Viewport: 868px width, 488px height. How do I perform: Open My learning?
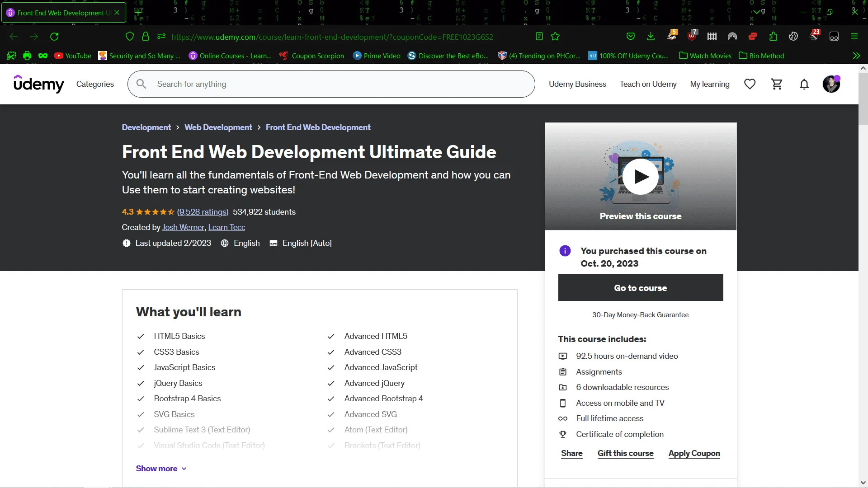(x=710, y=84)
